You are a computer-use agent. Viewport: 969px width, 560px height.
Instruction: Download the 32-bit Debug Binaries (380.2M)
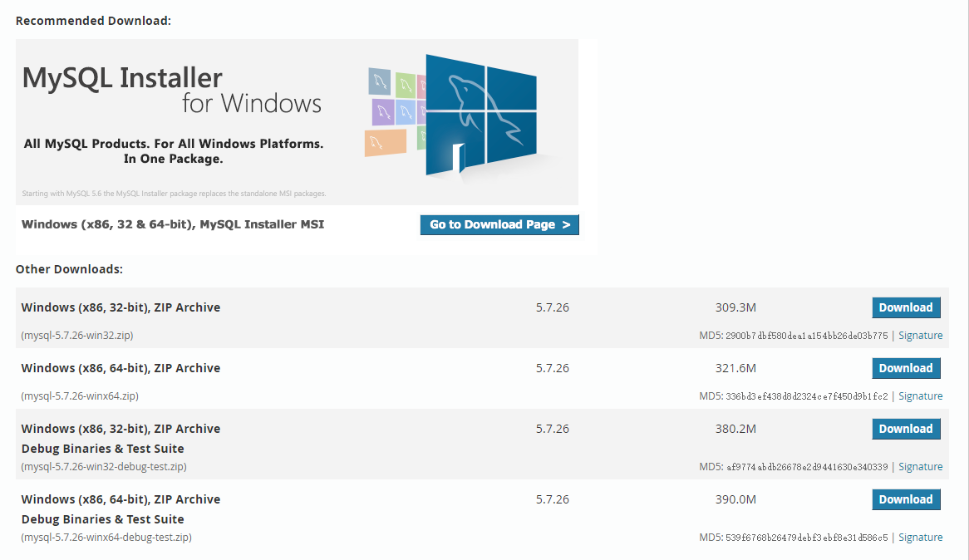[x=906, y=429]
